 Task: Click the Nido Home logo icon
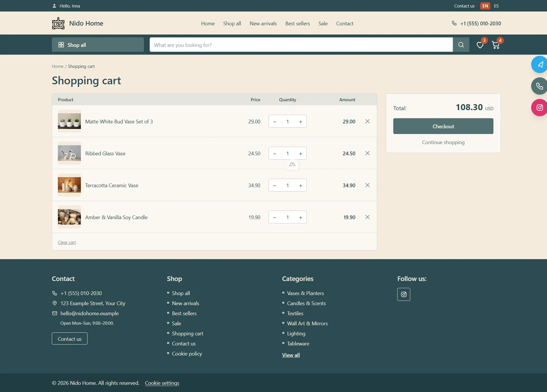pos(58,23)
